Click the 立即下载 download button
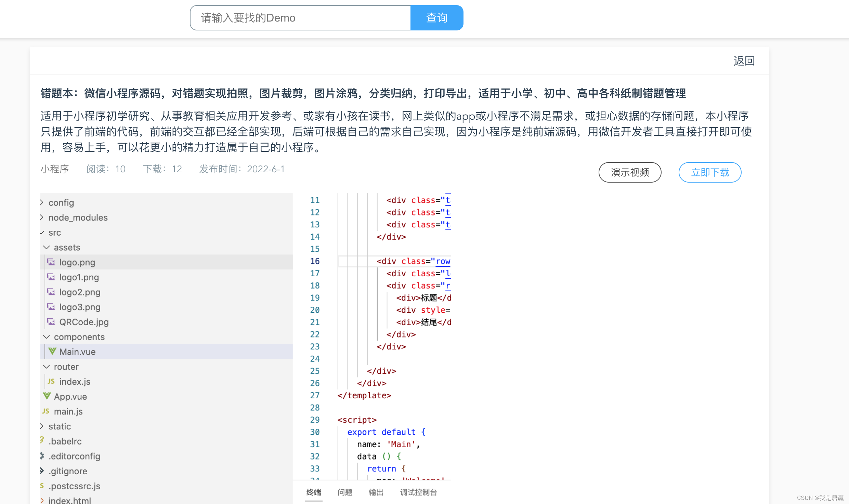This screenshot has height=504, width=849. coord(710,172)
